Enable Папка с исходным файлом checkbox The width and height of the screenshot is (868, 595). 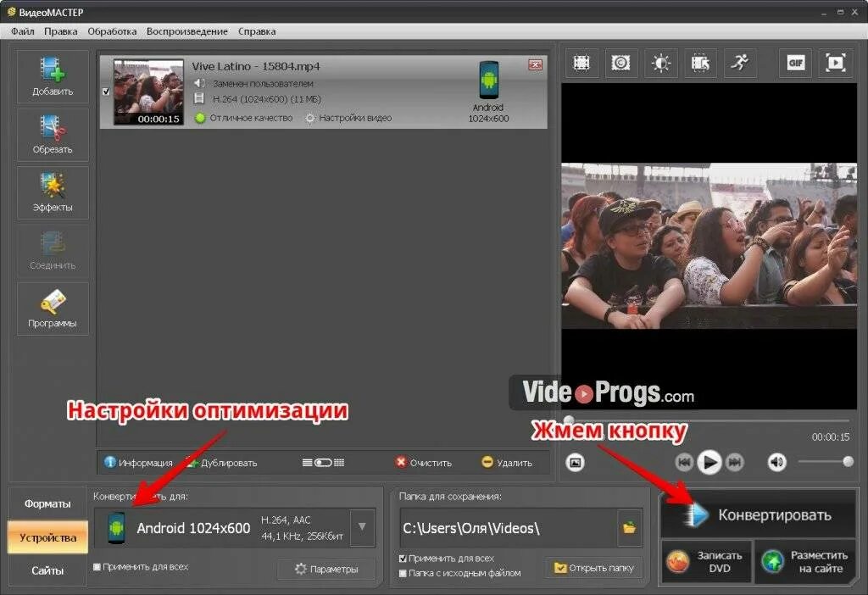403,574
